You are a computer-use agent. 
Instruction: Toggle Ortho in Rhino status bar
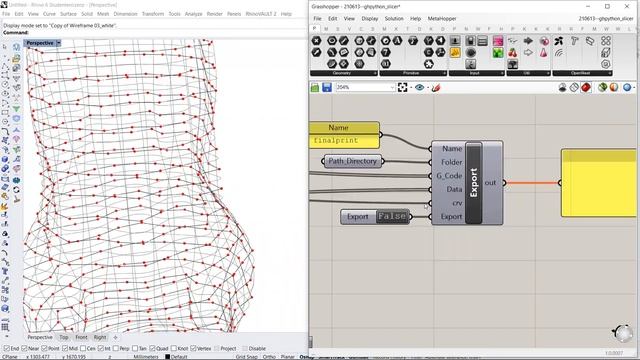coord(269,357)
